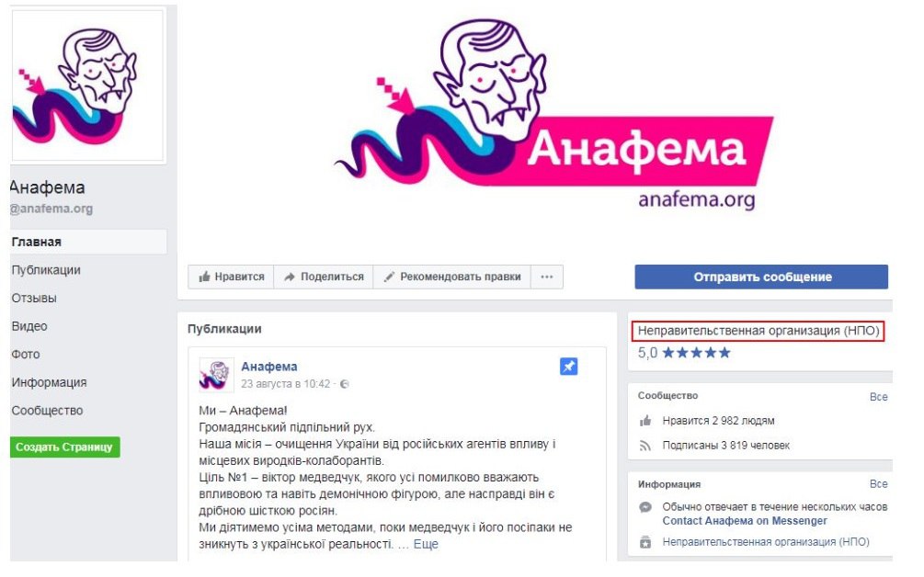Screen dimensions: 924x577
Task: Click the Messenger bubble icon in Информация
Action: [x=645, y=507]
